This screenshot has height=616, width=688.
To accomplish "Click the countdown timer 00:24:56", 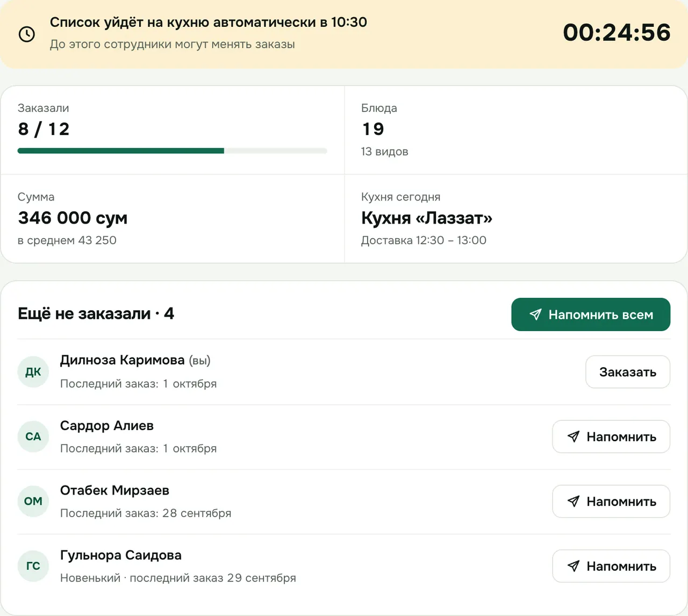I will (x=617, y=33).
